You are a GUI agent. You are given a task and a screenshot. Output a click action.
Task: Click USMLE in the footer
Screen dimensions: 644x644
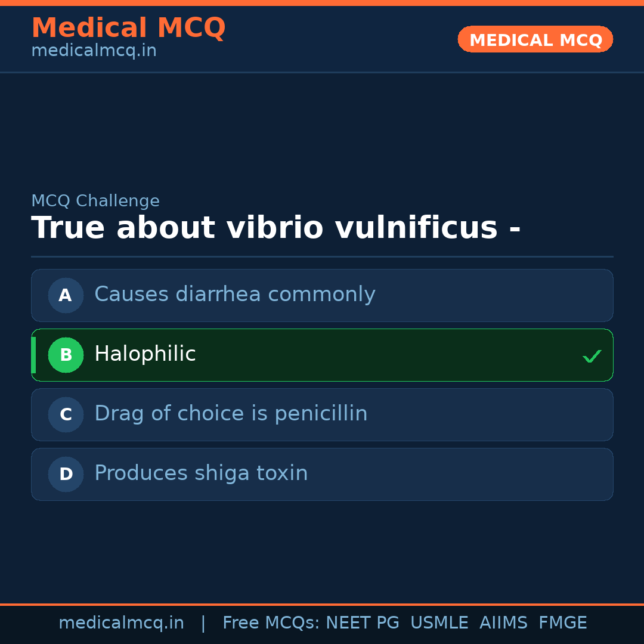(439, 623)
